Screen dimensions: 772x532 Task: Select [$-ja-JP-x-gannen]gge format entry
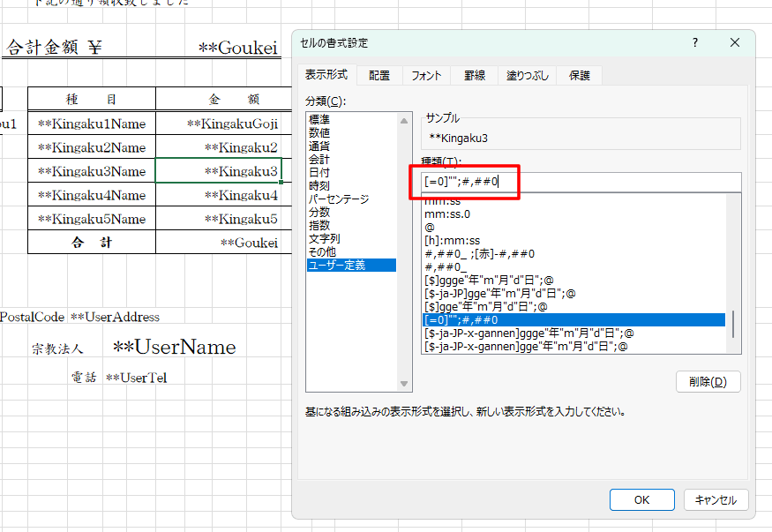point(574,347)
